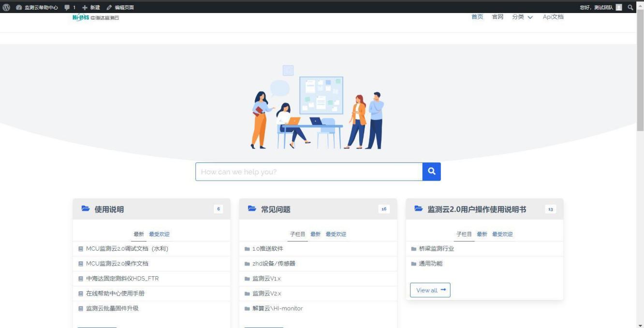This screenshot has width=644, height=328.
Task: Go to Api文档 in top navigation
Action: tap(553, 17)
